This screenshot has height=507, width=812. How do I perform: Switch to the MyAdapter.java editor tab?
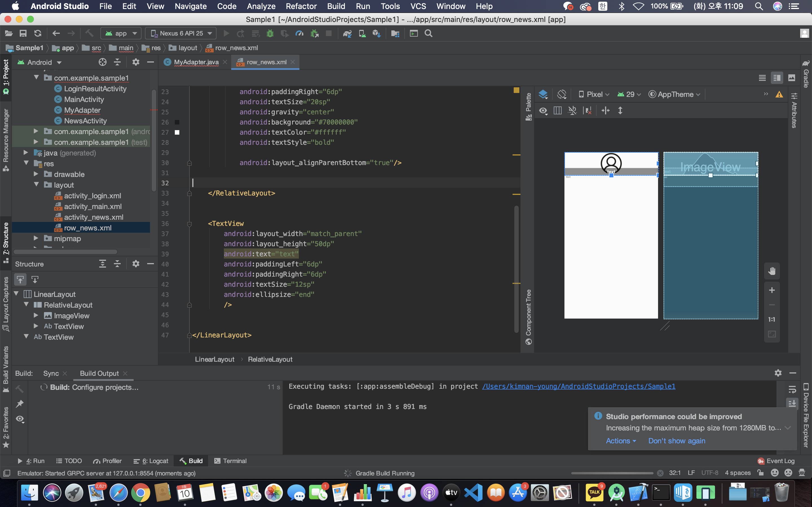tap(196, 62)
